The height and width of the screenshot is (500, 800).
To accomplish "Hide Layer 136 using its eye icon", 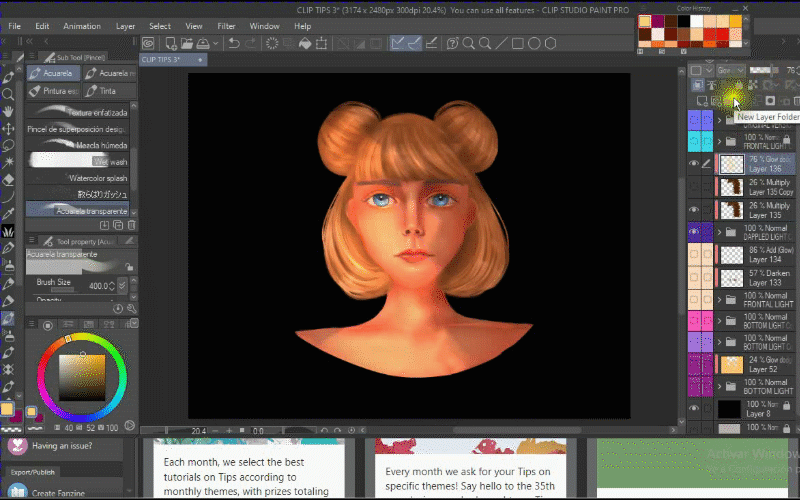I will coord(694,164).
